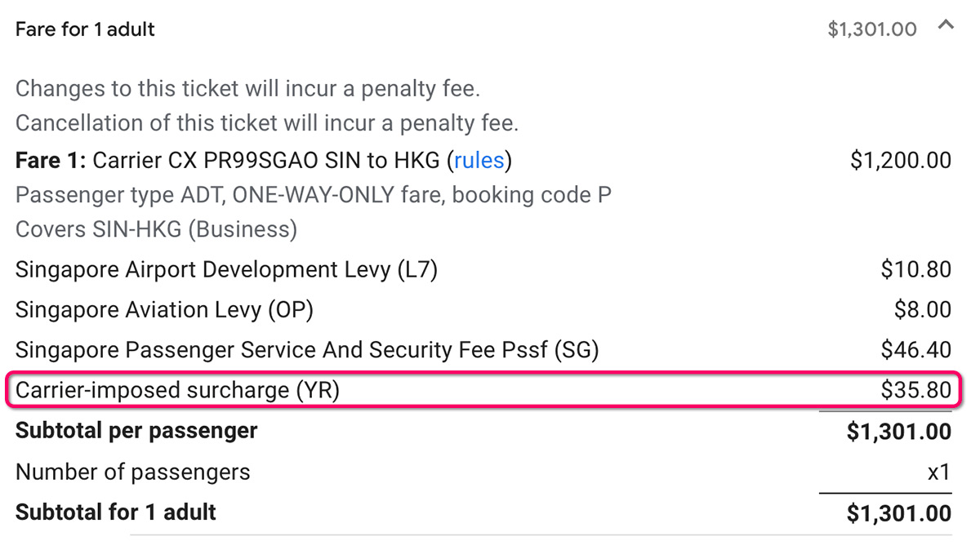
Task: Select Singapore Airport Development Levy (L7) row
Action: coord(226,269)
